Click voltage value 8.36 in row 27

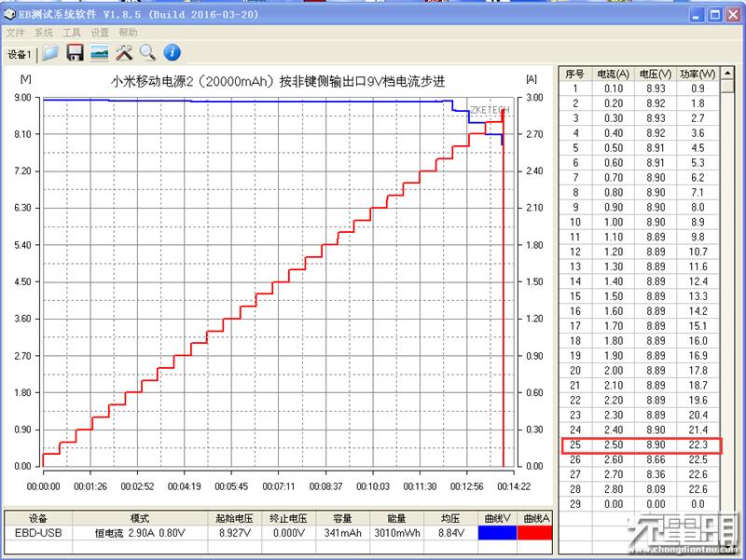(x=656, y=474)
